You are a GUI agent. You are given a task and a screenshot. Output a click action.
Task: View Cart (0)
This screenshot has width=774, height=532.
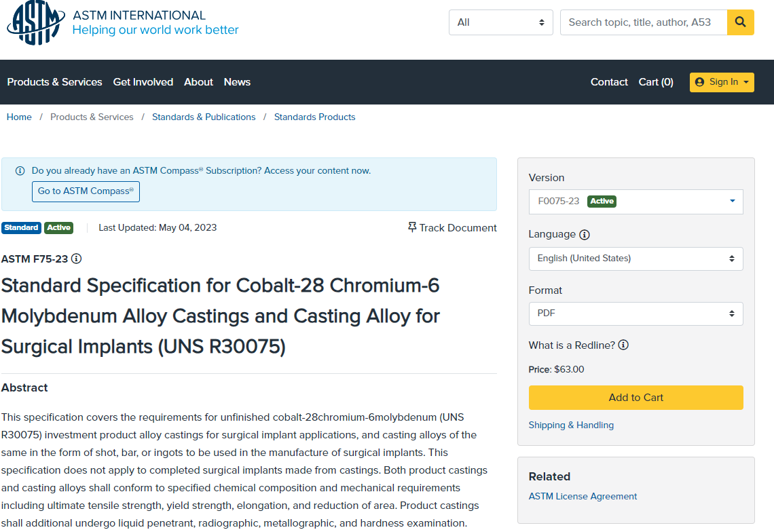tap(656, 82)
